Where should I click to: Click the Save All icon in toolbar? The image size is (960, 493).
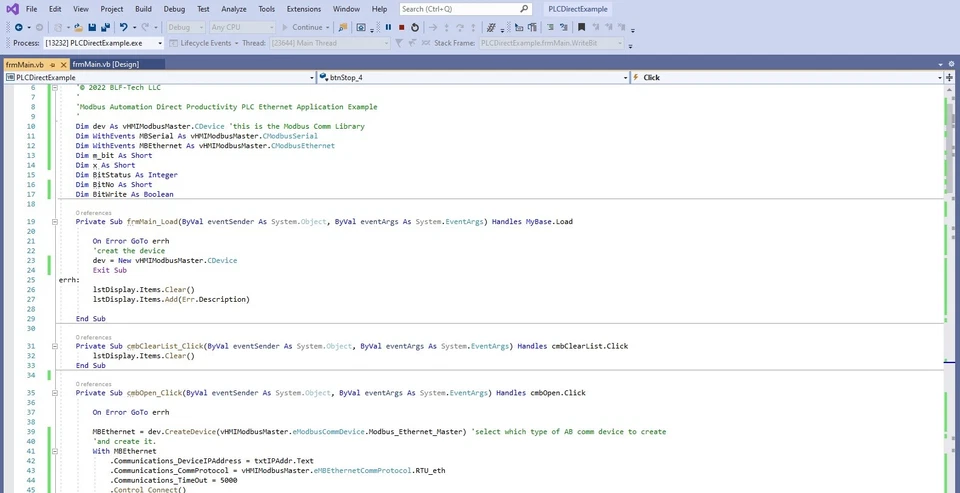click(x=105, y=27)
